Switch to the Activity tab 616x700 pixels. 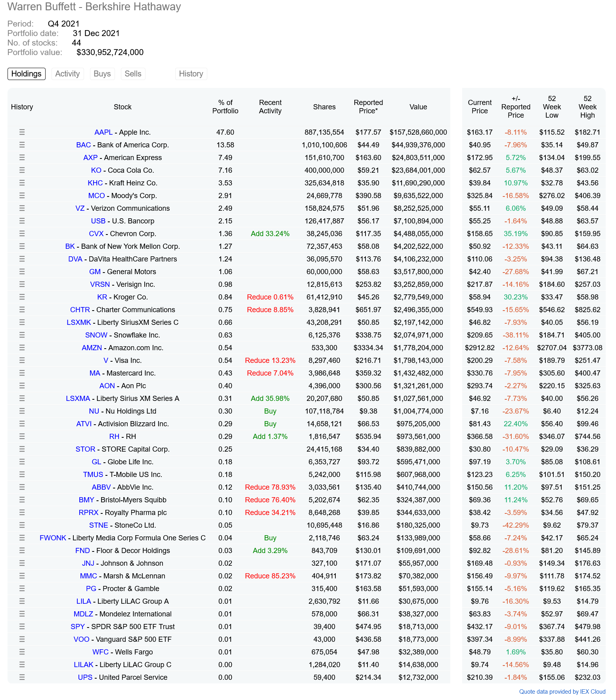[x=67, y=74]
